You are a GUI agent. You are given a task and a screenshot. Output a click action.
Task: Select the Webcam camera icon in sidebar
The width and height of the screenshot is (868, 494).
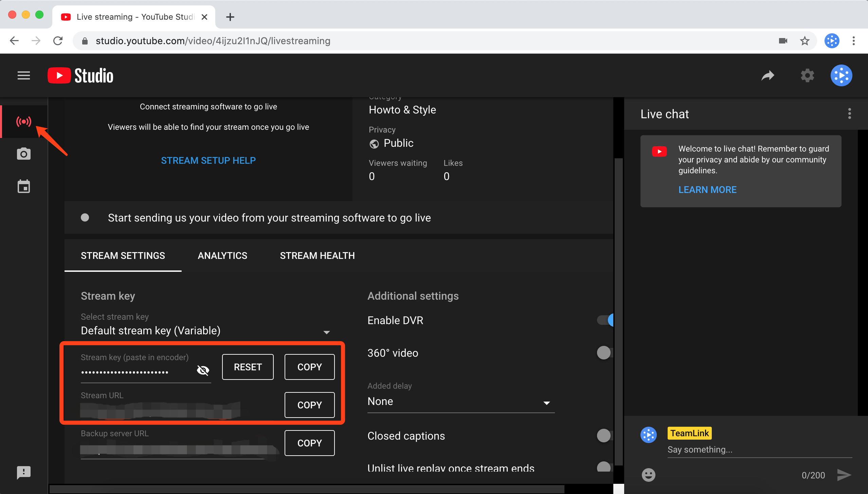pyautogui.click(x=24, y=154)
